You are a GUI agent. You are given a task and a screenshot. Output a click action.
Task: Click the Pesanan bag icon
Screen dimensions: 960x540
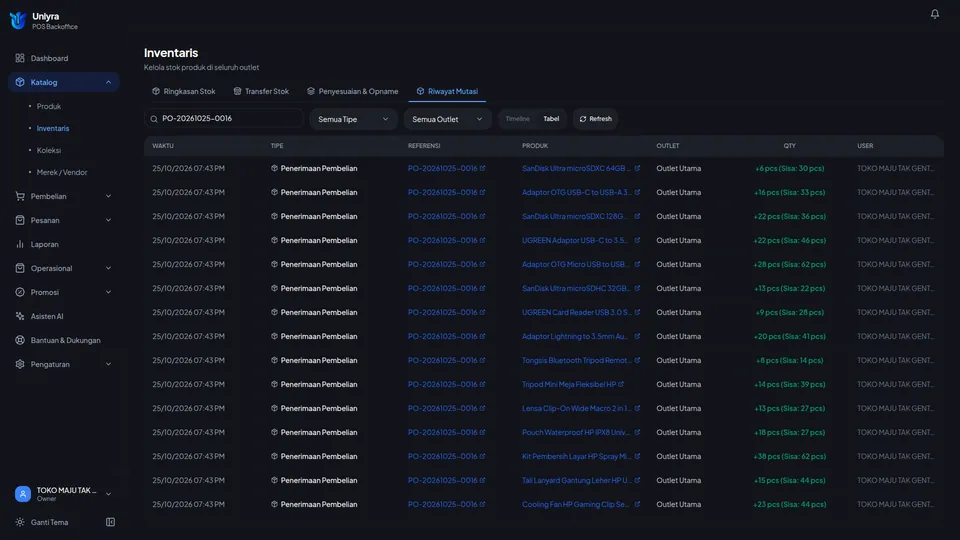[x=20, y=220]
